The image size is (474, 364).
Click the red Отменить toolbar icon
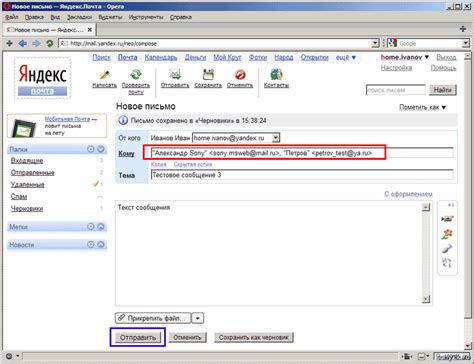[x=240, y=74]
